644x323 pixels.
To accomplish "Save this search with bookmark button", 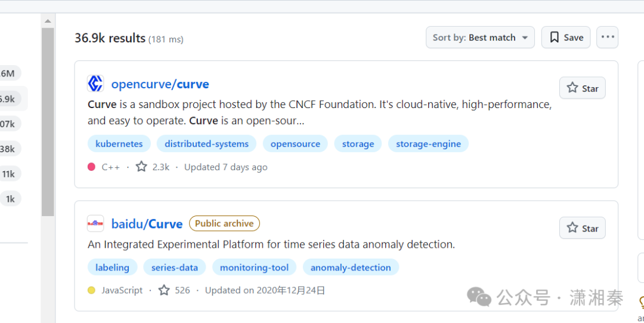I will (566, 38).
